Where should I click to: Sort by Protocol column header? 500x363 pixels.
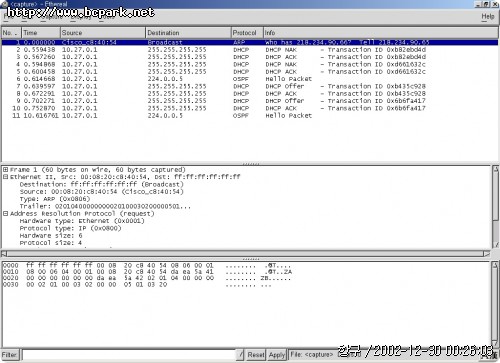(247, 33)
